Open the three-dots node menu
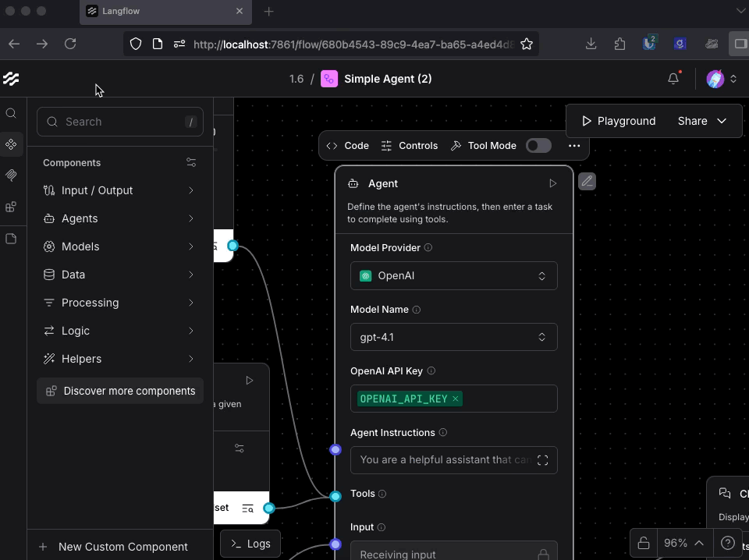This screenshot has width=749, height=560. [574, 146]
